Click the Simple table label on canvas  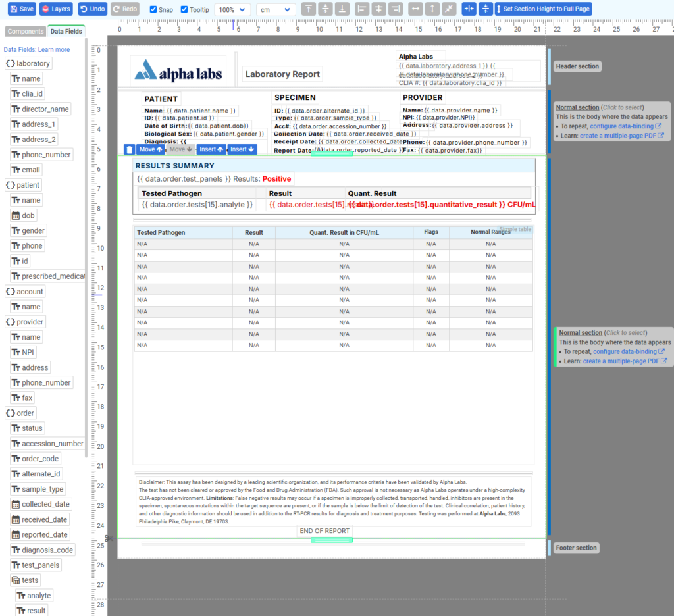tap(515, 229)
